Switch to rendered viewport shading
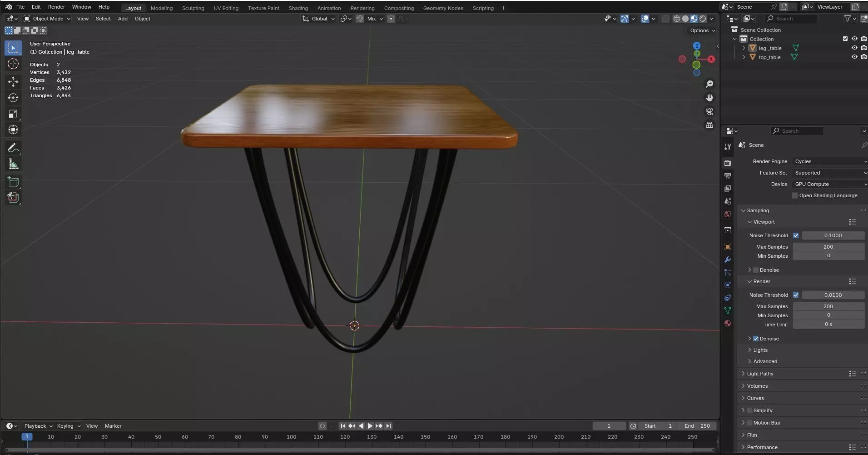This screenshot has height=455, width=868. pyautogui.click(x=703, y=19)
